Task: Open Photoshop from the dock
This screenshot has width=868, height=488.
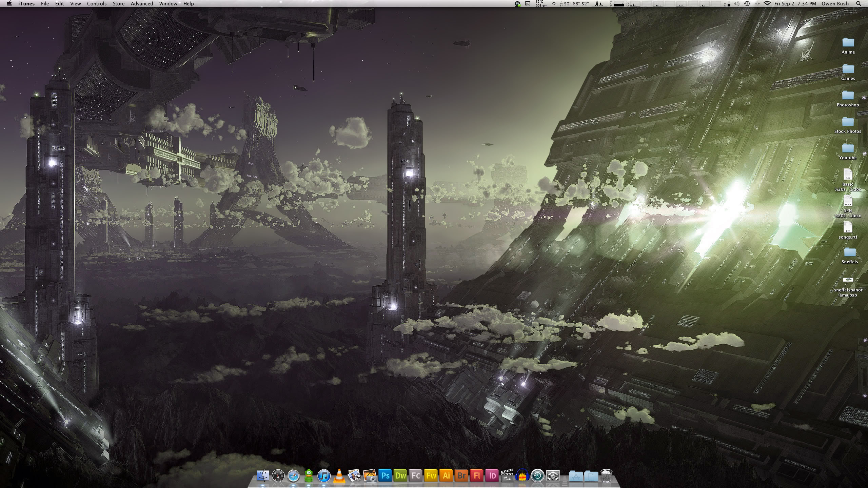Action: (385, 476)
